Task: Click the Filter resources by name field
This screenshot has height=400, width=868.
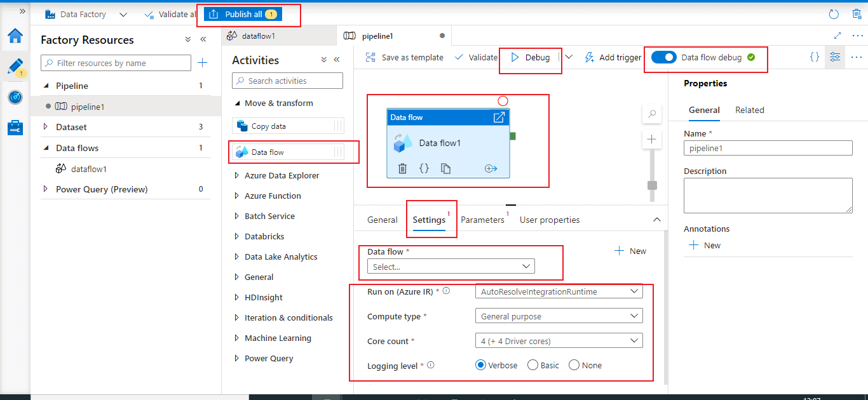Action: 116,63
